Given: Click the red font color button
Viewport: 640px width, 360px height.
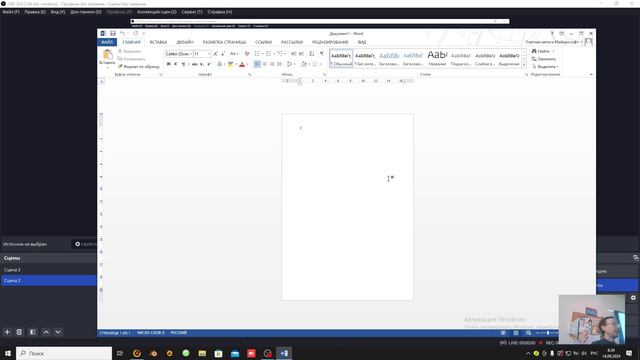Looking at the screenshot, I should coord(242,64).
